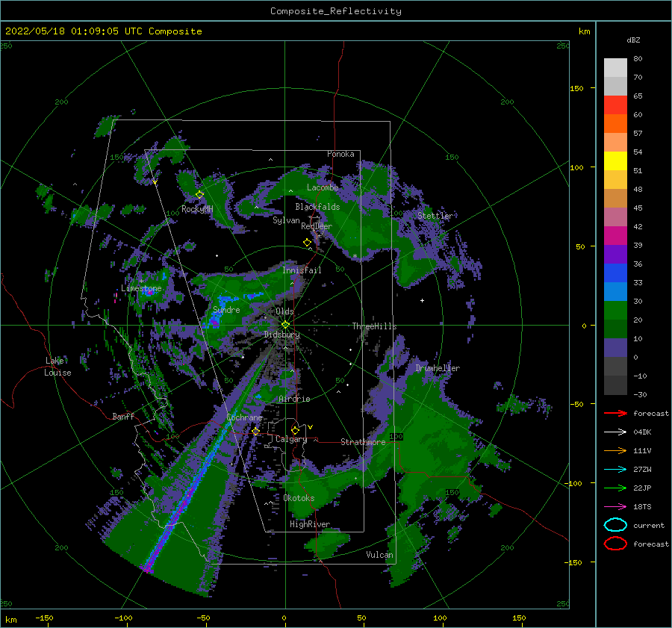Select the yellow diamond marker near RockyMH
Image resolution: width=672 pixels, height=628 pixels.
tap(199, 195)
